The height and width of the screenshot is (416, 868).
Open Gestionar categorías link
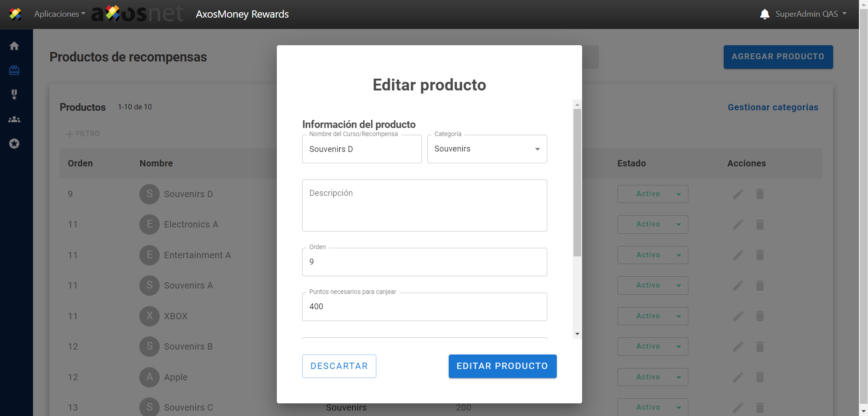click(x=773, y=107)
